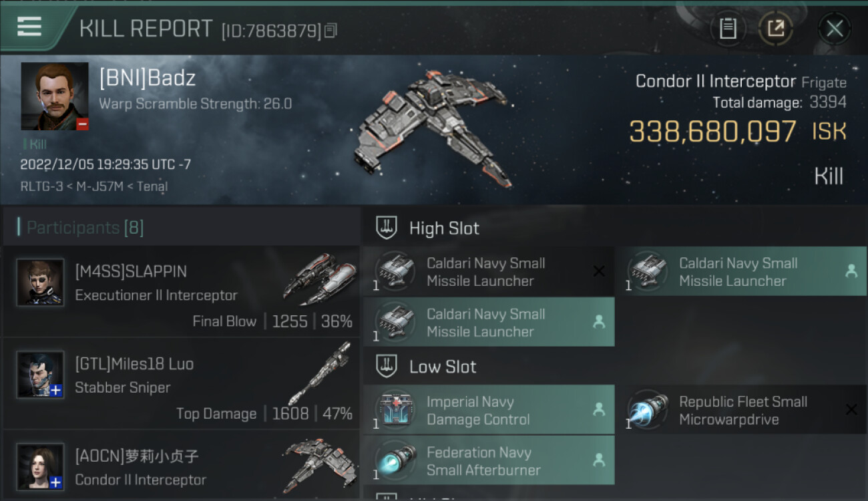The image size is (868, 501).
Task: Click dropped marker on Federation Navy Afterburner
Action: pyautogui.click(x=599, y=460)
